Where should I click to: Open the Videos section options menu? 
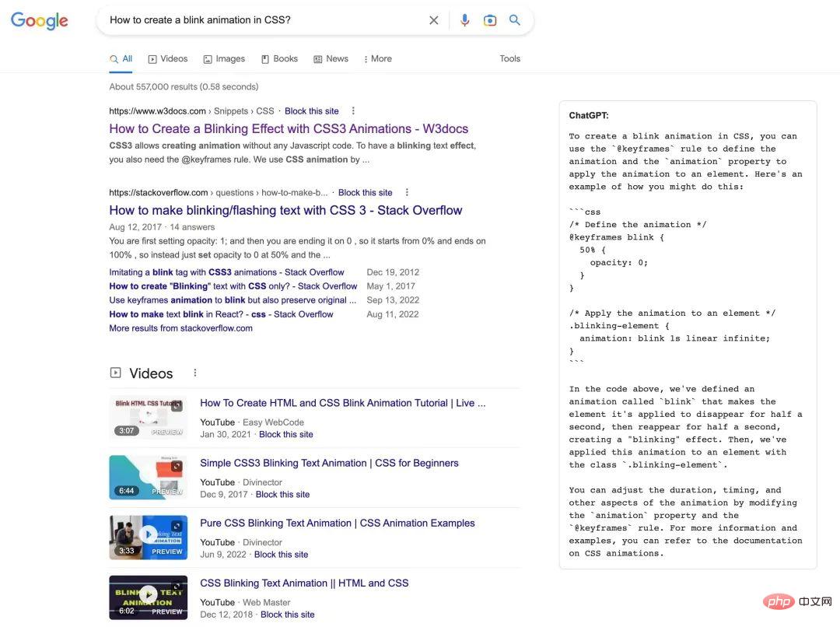[x=195, y=373]
